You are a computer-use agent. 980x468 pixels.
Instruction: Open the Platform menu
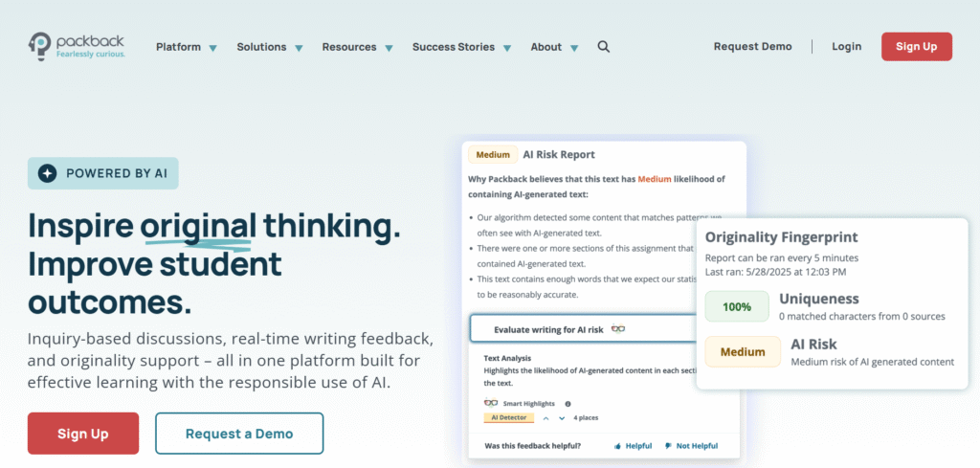coord(179,47)
